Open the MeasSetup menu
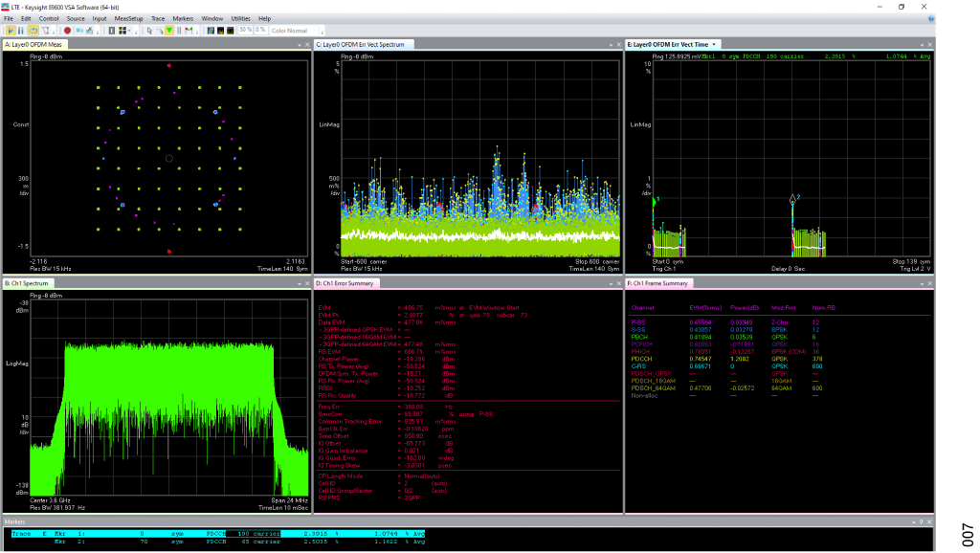Viewport: 980px width, 553px height. 128,18
